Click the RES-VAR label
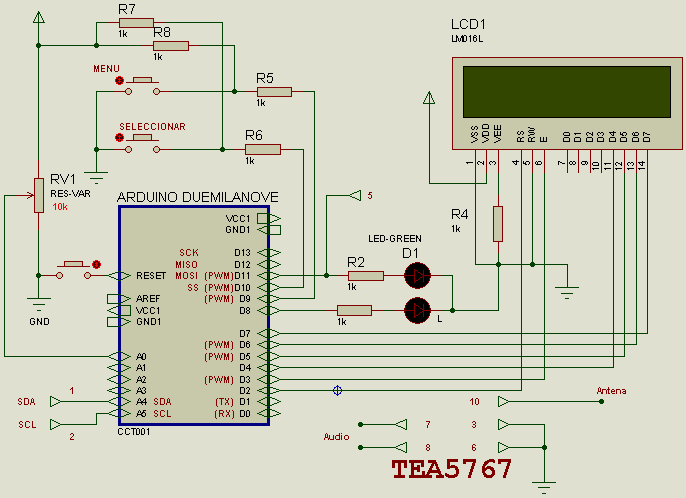This screenshot has width=686, height=498. pyautogui.click(x=70, y=193)
